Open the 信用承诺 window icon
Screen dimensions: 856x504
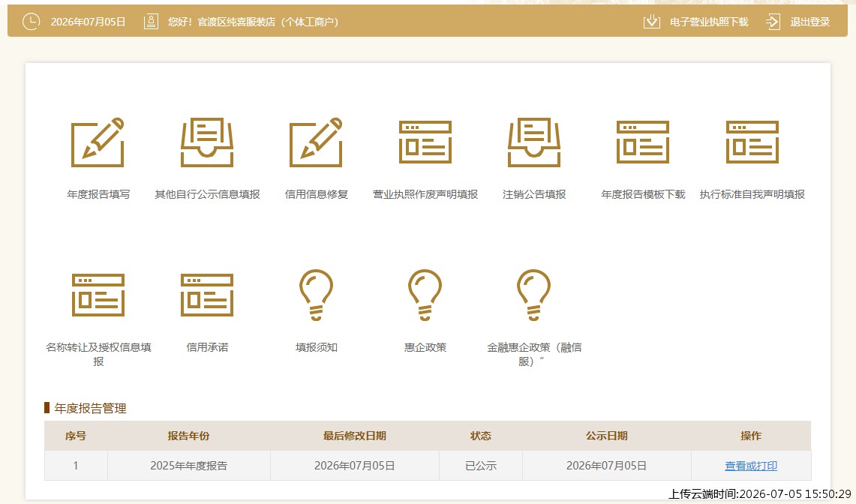pos(207,295)
